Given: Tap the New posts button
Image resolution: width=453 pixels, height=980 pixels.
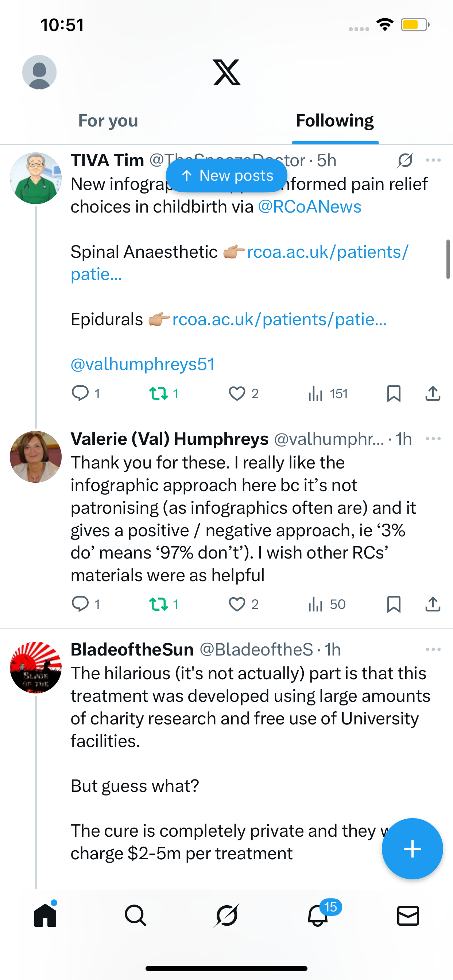Looking at the screenshot, I should pyautogui.click(x=226, y=175).
